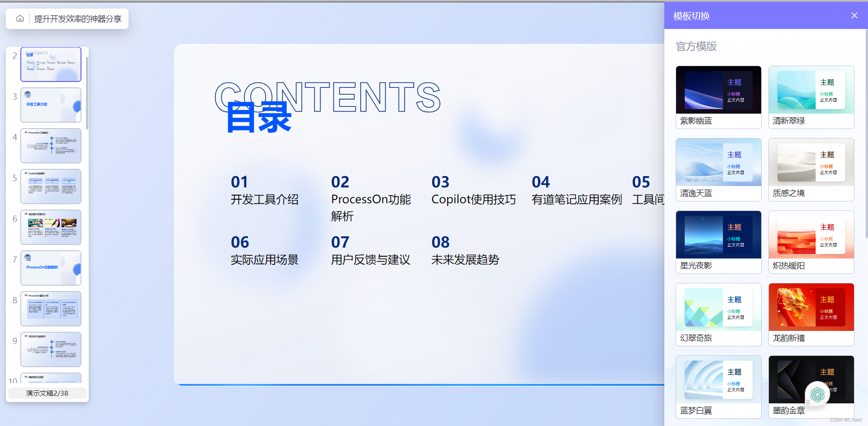Click the 演示文稿2/38 page counter
Screen dimensions: 868x426
tap(47, 393)
